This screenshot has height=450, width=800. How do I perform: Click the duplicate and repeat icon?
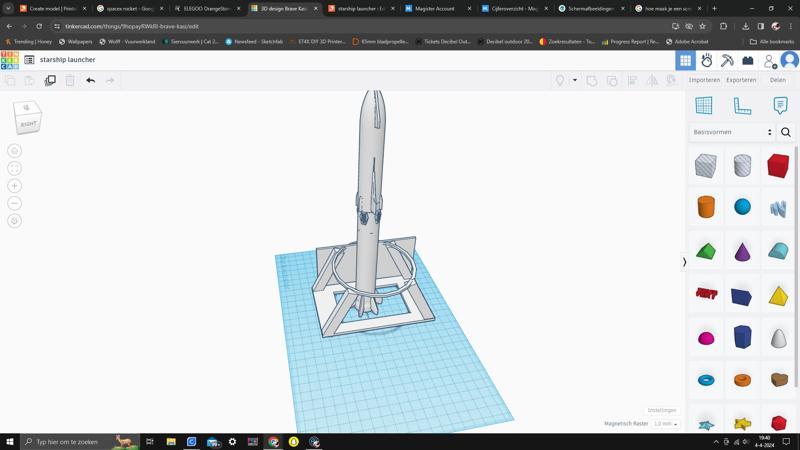point(50,81)
